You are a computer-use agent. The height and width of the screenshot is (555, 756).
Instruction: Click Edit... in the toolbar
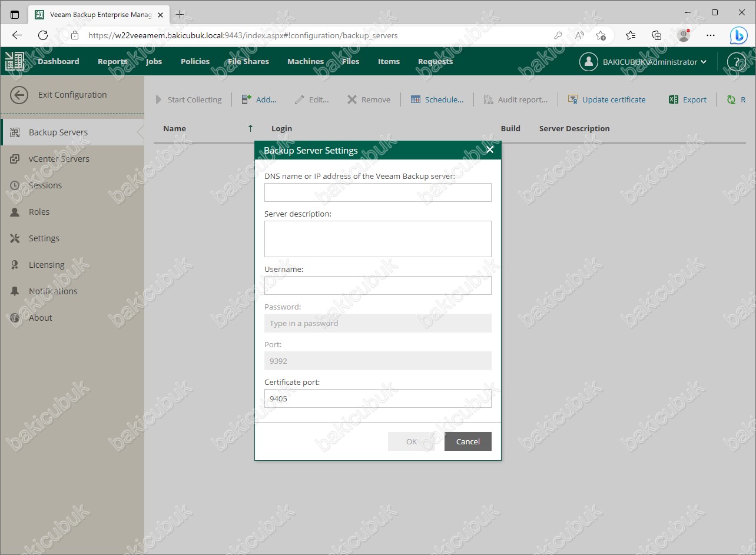(311, 99)
